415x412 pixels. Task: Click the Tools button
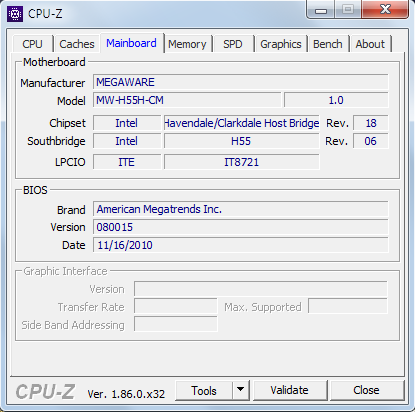tap(204, 391)
